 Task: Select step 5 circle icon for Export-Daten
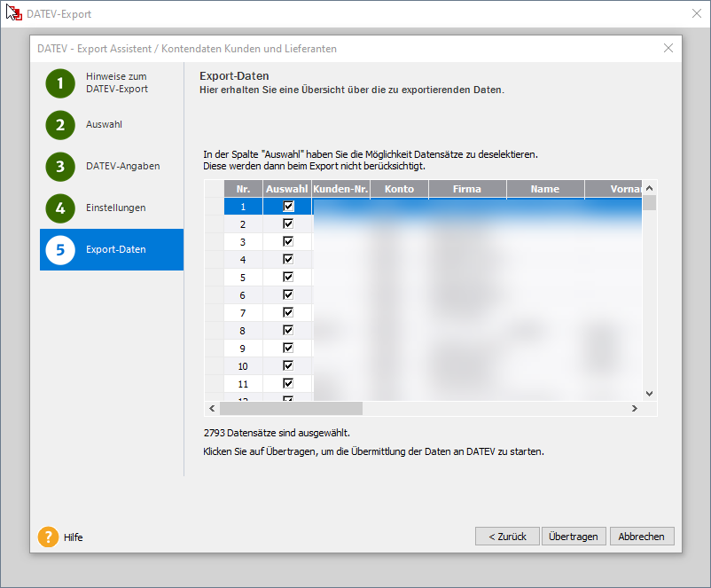tap(60, 250)
